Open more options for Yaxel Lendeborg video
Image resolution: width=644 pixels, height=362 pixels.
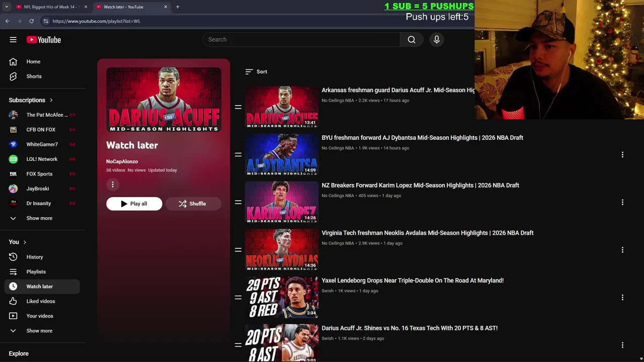point(622,297)
